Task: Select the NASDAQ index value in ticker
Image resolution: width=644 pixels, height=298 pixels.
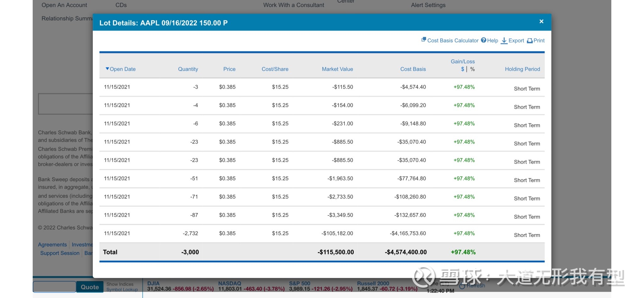Action: point(230,289)
